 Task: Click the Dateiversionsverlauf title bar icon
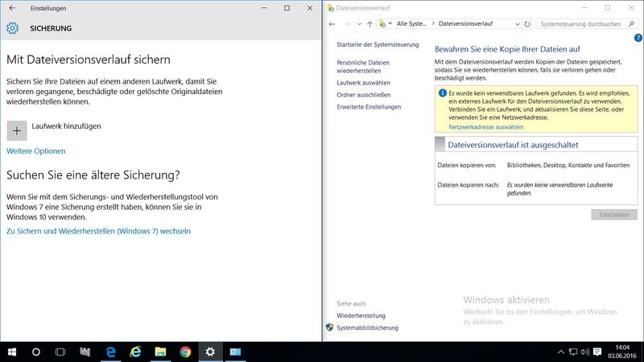tap(330, 8)
